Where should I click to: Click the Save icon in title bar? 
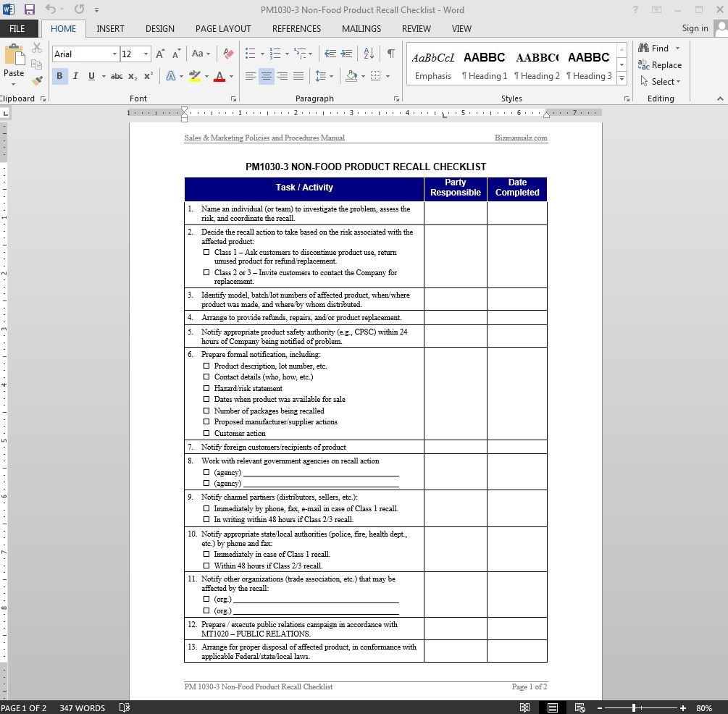point(30,10)
